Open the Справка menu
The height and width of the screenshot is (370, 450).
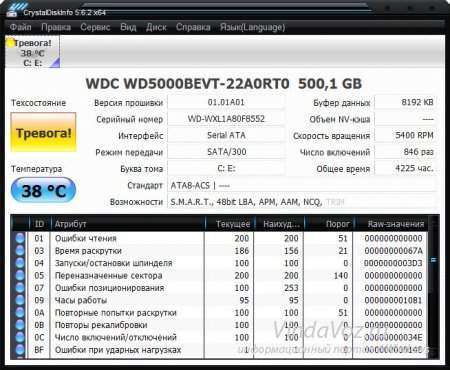tap(193, 27)
